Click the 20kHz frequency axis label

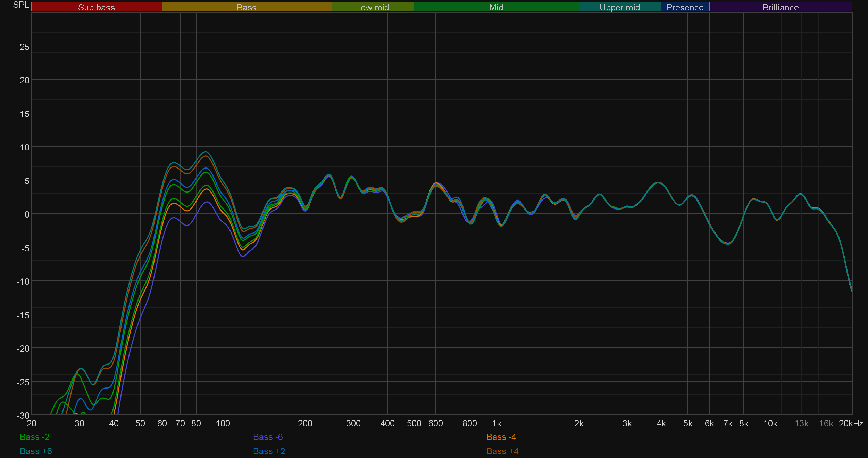click(851, 423)
